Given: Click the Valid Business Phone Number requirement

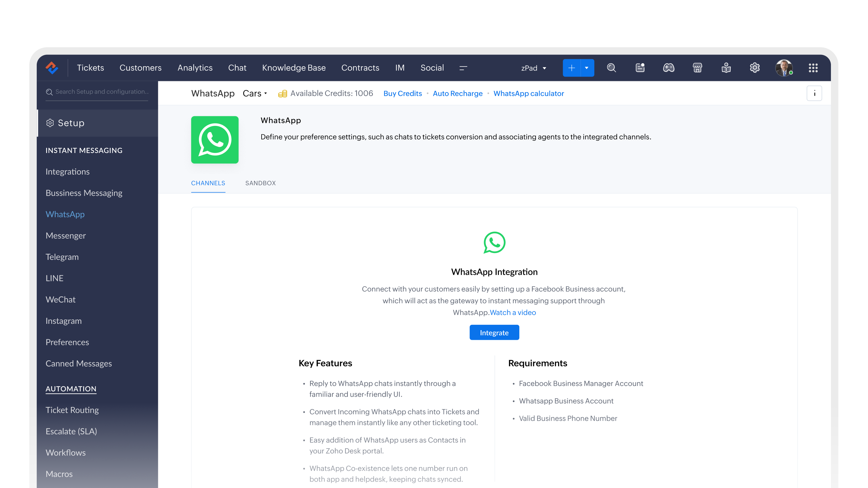Looking at the screenshot, I should tap(568, 418).
